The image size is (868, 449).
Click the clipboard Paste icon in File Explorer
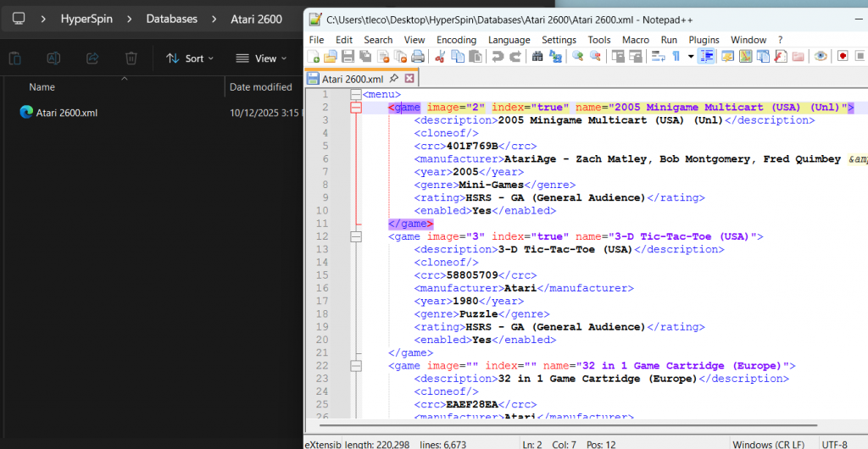pos(15,58)
